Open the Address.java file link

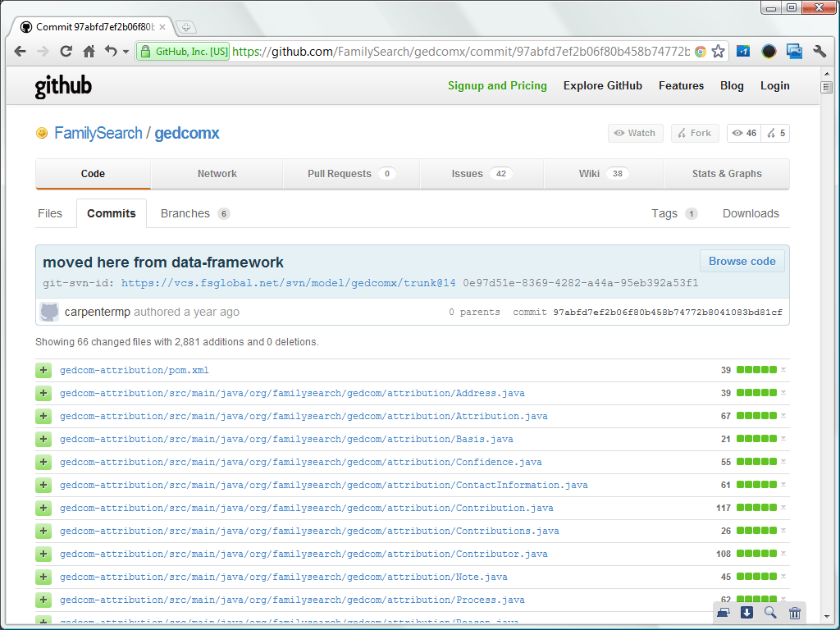click(293, 393)
